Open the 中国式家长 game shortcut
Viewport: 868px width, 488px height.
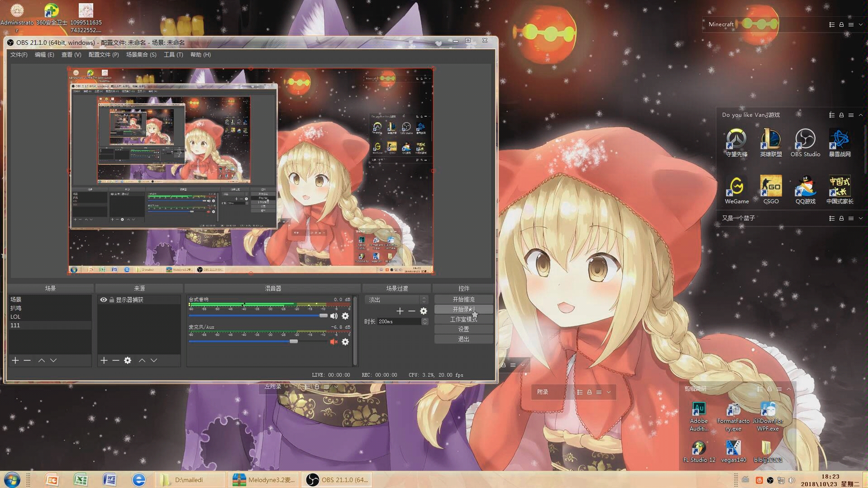coord(839,190)
